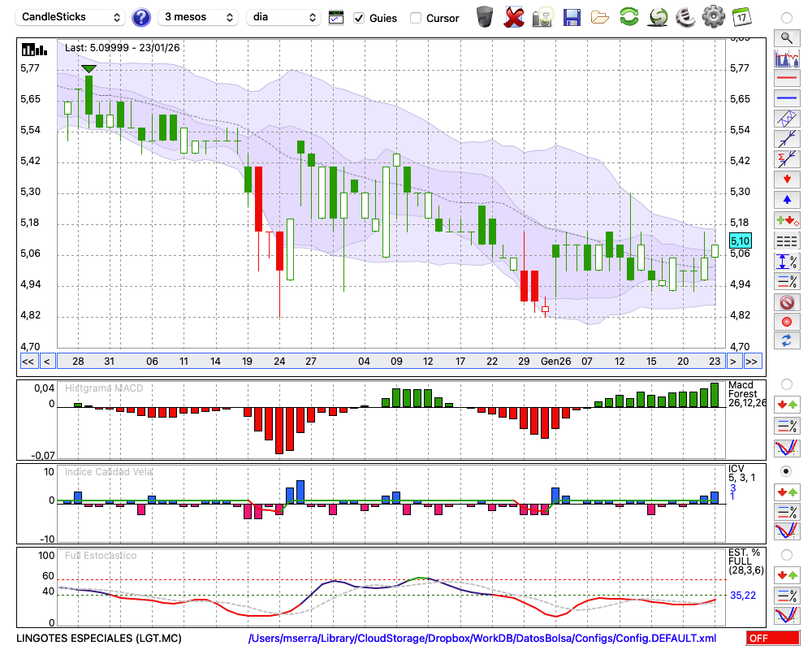Select the magnifier zoom tool
The width and height of the screenshot is (812, 650).
[x=787, y=38]
